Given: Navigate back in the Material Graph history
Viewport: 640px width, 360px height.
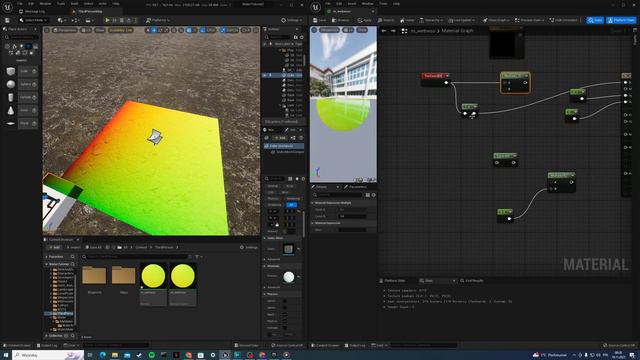Looking at the screenshot, I should (384, 31).
